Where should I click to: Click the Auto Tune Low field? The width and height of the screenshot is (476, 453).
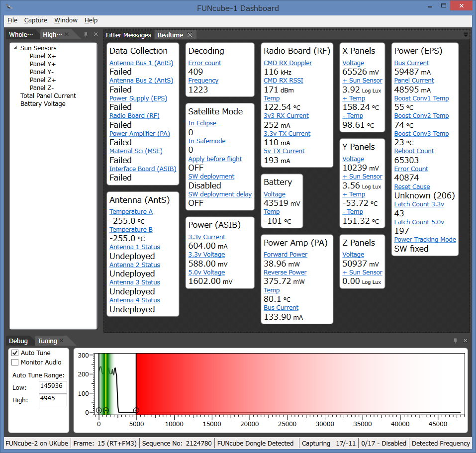(53, 387)
